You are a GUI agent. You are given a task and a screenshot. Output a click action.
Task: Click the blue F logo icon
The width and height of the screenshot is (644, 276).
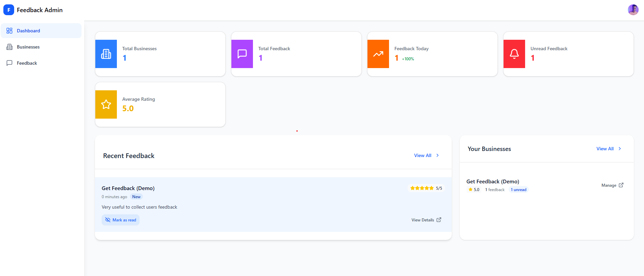[x=9, y=10]
